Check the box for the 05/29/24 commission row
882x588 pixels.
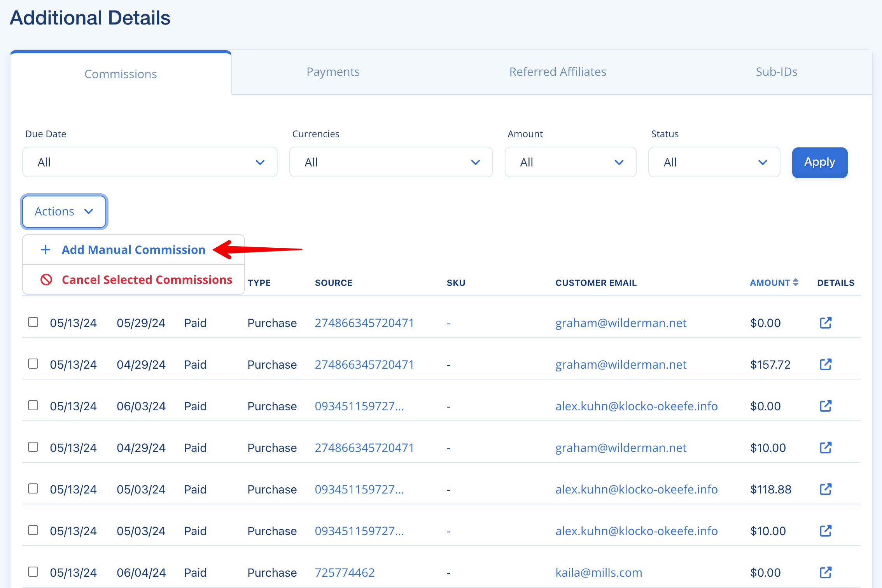pyautogui.click(x=33, y=322)
